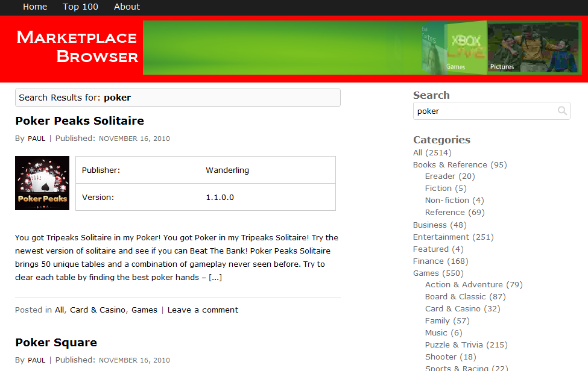The height and width of the screenshot is (371, 588).
Task: Expand the read more [...] link
Action: tap(215, 278)
